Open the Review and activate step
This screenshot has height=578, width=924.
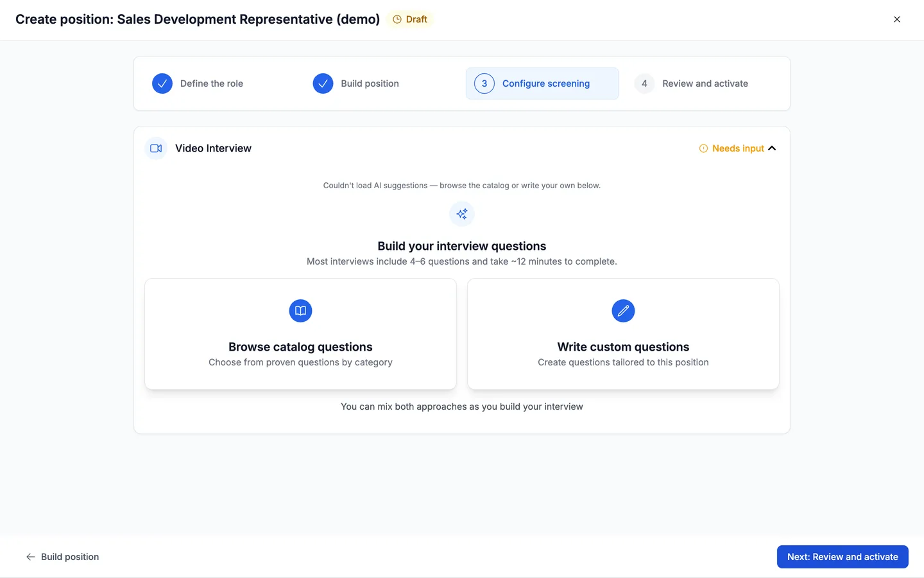click(x=705, y=83)
